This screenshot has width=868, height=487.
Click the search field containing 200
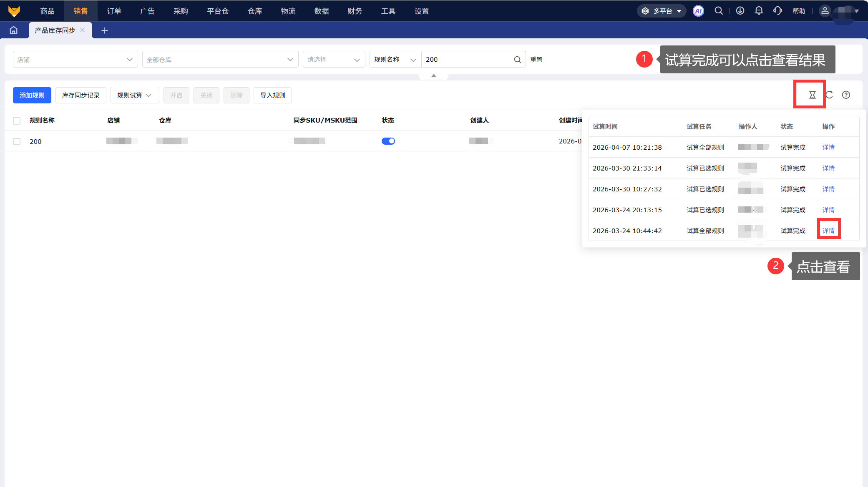(x=467, y=60)
